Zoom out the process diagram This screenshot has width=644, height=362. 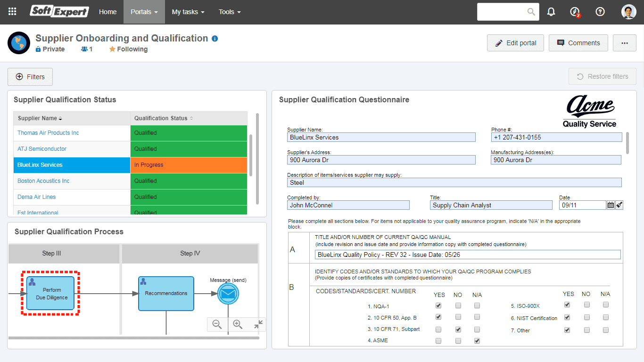click(x=217, y=324)
